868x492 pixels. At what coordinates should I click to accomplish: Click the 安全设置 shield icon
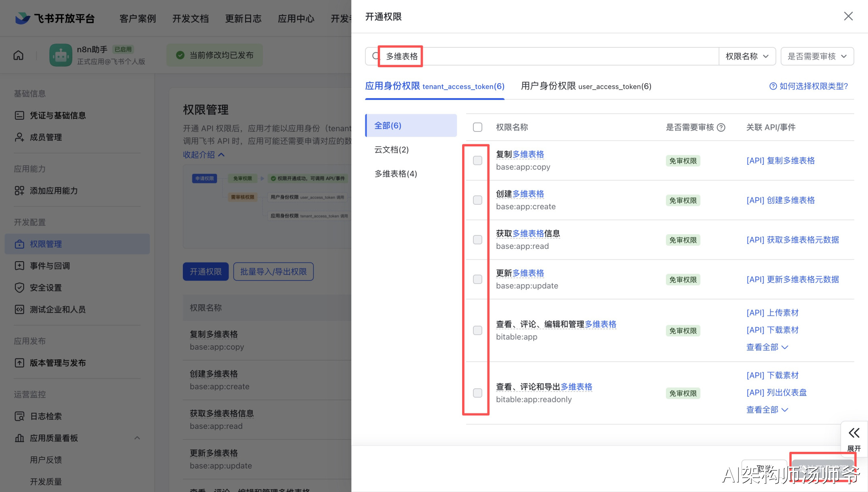point(19,288)
